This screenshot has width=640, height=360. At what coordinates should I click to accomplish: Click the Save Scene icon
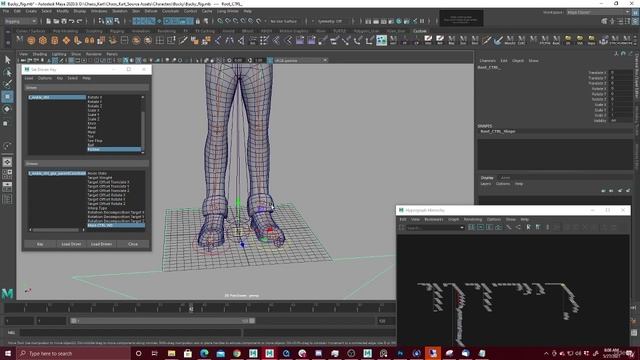click(64, 21)
